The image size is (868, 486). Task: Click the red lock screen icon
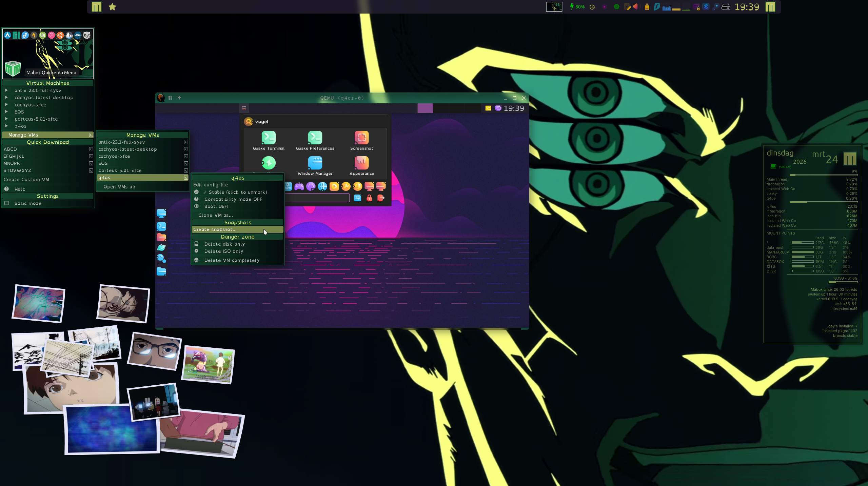369,198
